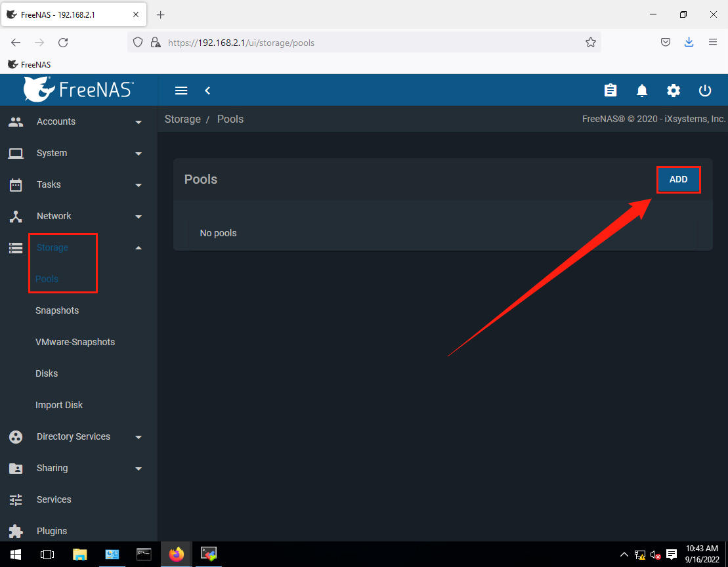Click the address bar URL field
This screenshot has height=567, width=728.
click(364, 42)
